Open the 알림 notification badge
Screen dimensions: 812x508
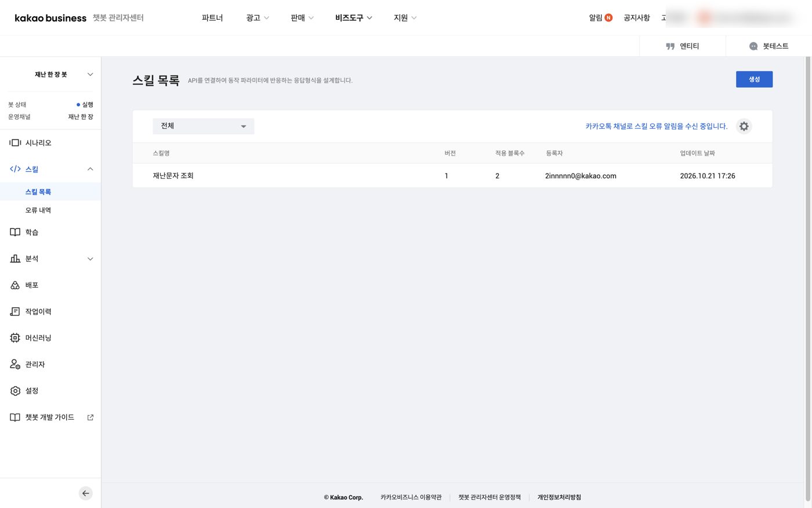[x=608, y=18]
